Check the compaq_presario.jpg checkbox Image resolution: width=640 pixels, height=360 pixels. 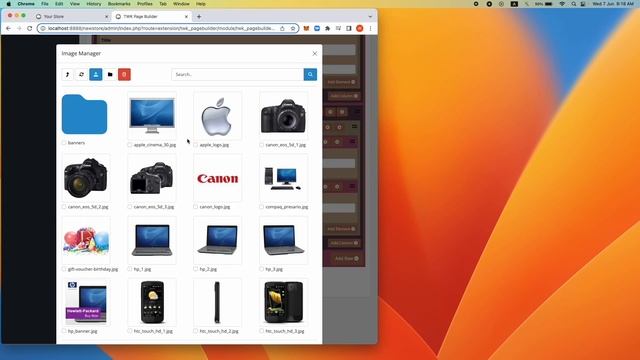point(262,207)
